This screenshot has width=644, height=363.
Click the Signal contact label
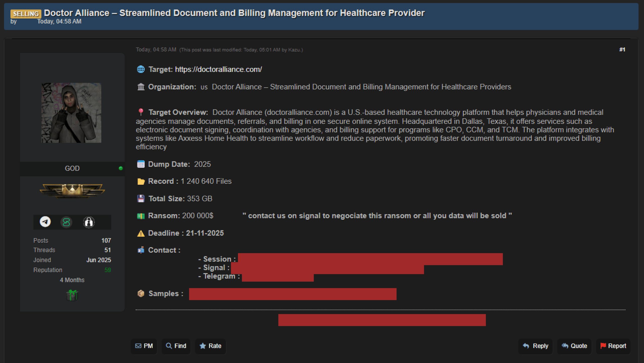pyautogui.click(x=216, y=268)
